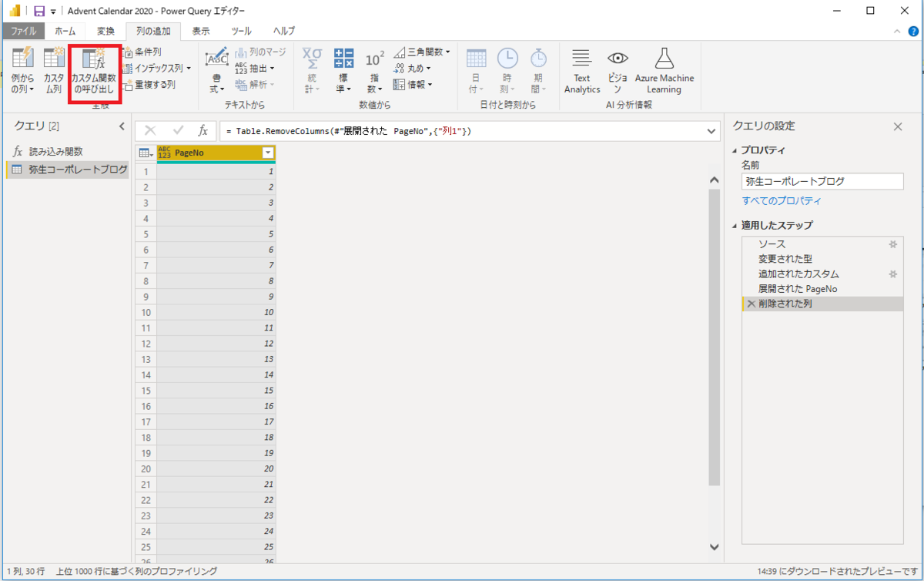Collapse the ribbon with the caret icon
This screenshot has height=581, width=924.
pos(897,31)
